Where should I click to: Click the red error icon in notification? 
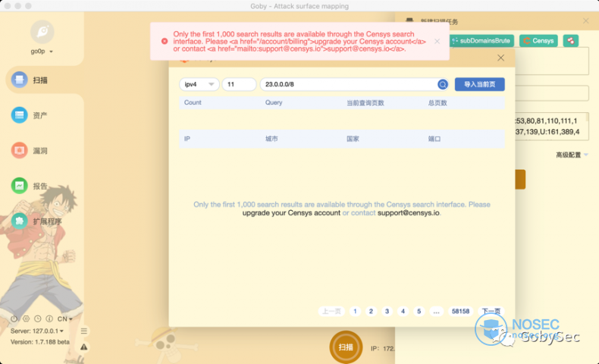click(165, 41)
